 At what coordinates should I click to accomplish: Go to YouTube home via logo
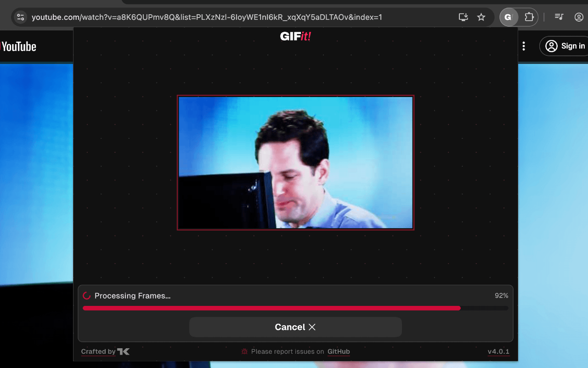click(18, 46)
